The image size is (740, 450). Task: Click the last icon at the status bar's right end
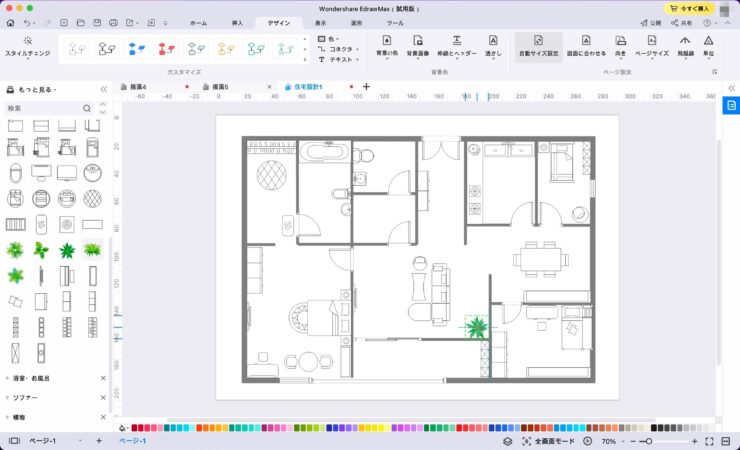[x=726, y=441]
